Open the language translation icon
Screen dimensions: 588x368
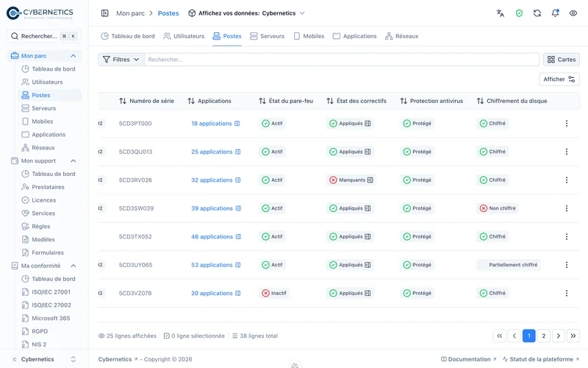coord(501,13)
